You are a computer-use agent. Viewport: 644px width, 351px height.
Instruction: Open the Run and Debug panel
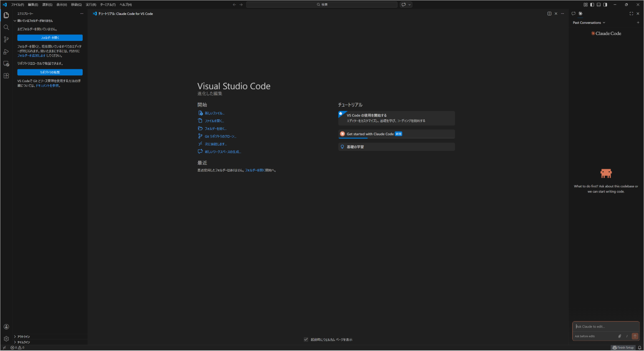coord(6,51)
